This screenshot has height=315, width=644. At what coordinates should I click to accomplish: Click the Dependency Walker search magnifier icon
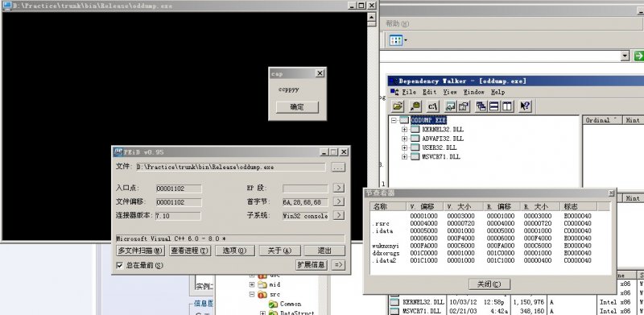(415, 106)
